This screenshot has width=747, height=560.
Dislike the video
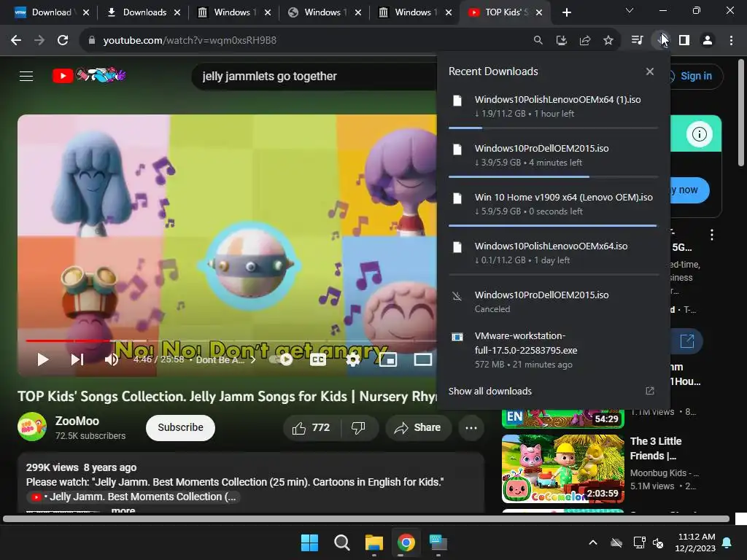pos(359,427)
